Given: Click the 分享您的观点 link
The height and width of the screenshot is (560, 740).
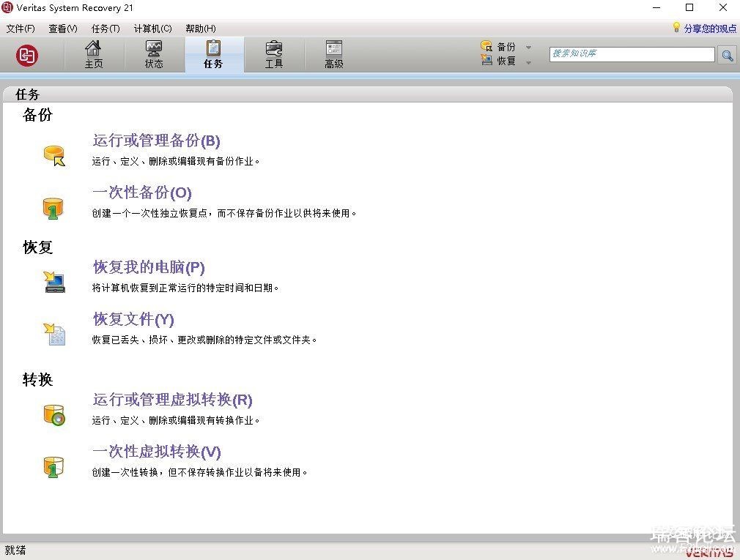Looking at the screenshot, I should (710, 29).
